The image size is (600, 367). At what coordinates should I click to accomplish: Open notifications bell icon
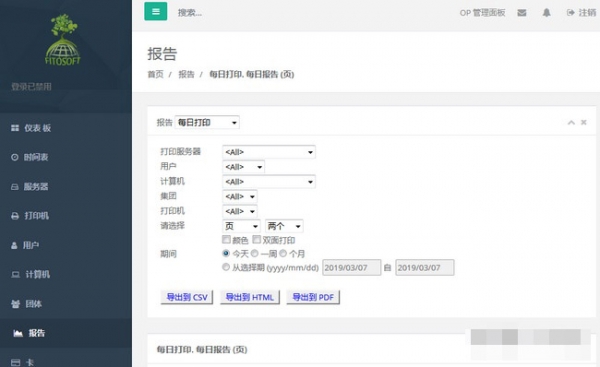pos(546,13)
